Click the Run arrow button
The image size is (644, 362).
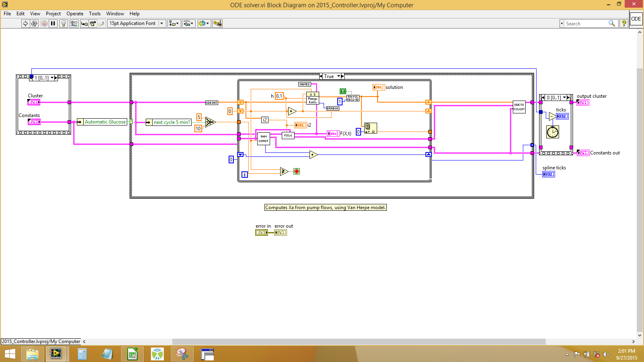click(25, 23)
